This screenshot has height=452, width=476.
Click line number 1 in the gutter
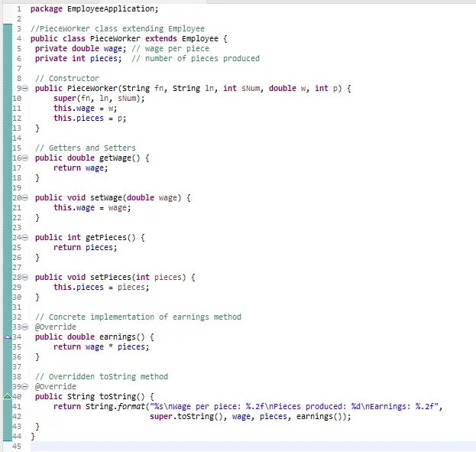click(x=18, y=9)
